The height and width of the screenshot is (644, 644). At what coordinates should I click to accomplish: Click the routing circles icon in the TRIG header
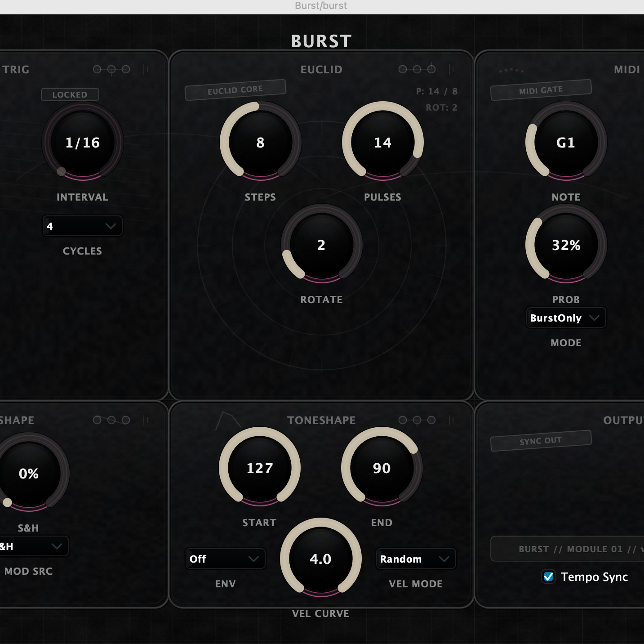pyautogui.click(x=112, y=69)
